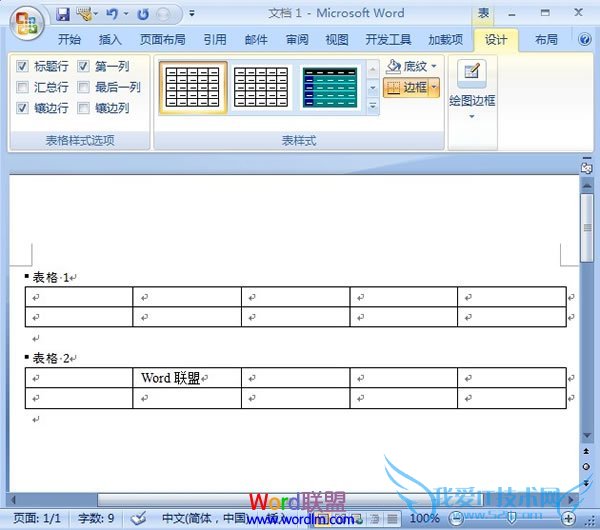Enable the 镶边列 checkbox
The image size is (600, 530).
[83, 108]
